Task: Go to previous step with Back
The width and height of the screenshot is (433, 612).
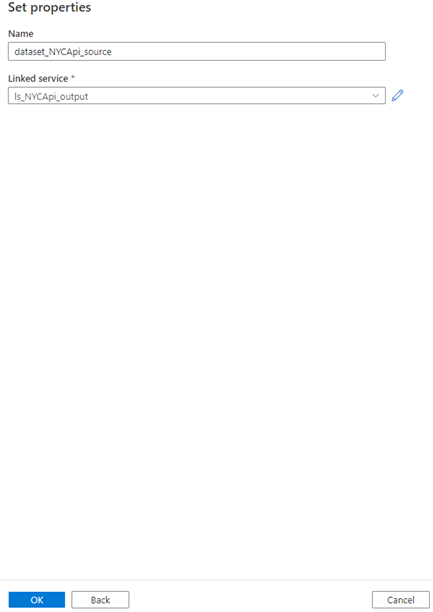Action: 100,600
